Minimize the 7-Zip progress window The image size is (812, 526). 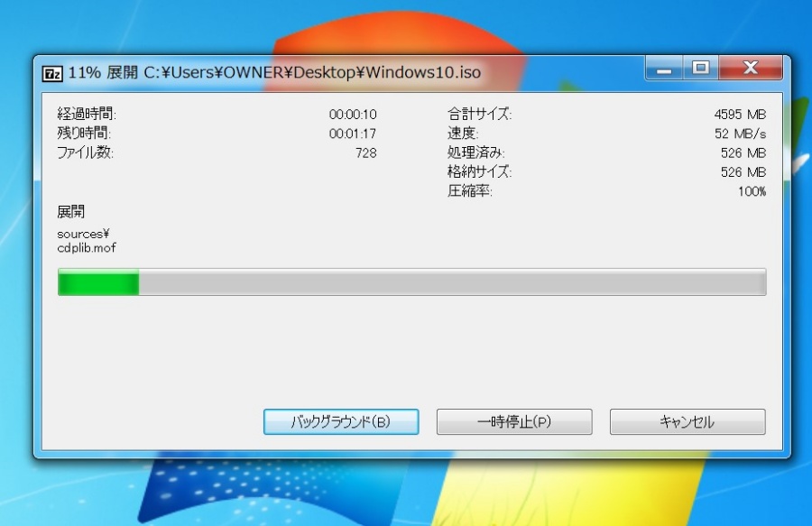tap(665, 68)
